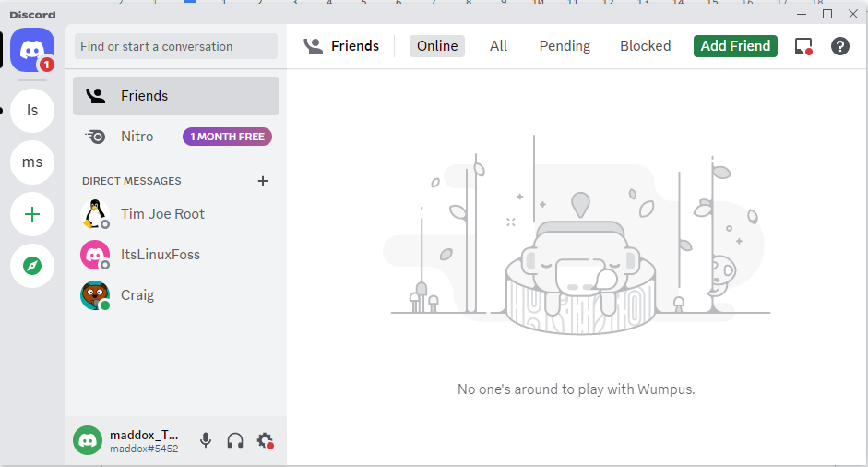Click the maddox user avatar
The width and height of the screenshot is (868, 467).
pos(88,440)
